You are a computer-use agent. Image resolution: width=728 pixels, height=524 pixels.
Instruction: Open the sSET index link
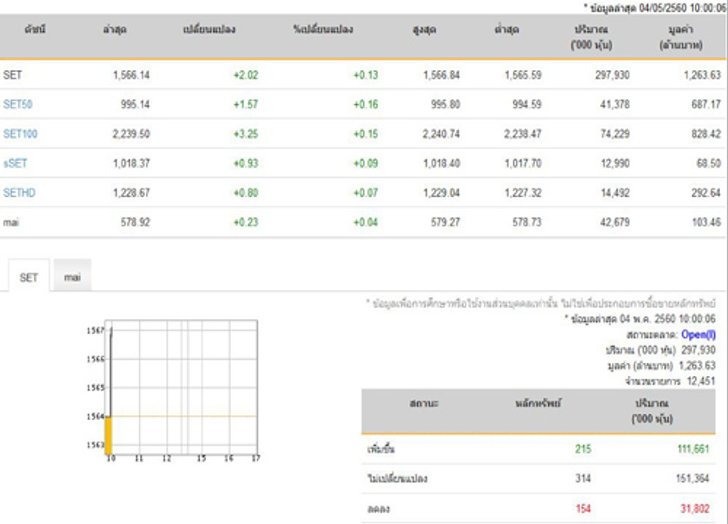click(x=15, y=163)
